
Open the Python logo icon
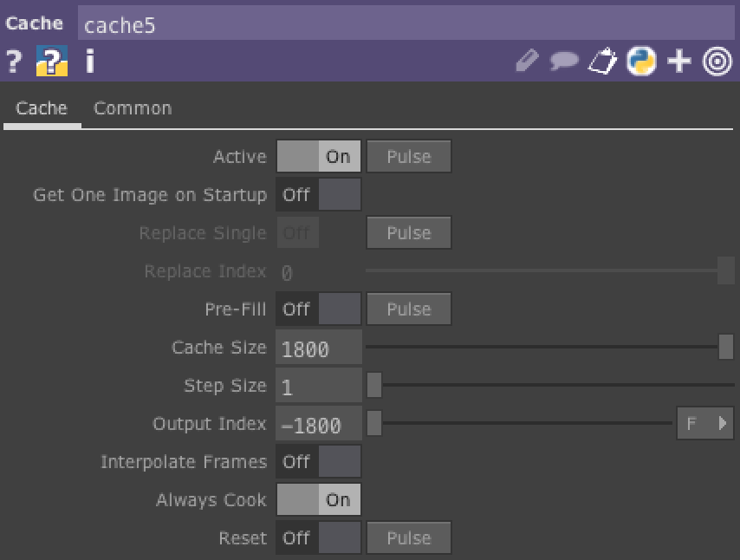tap(641, 62)
